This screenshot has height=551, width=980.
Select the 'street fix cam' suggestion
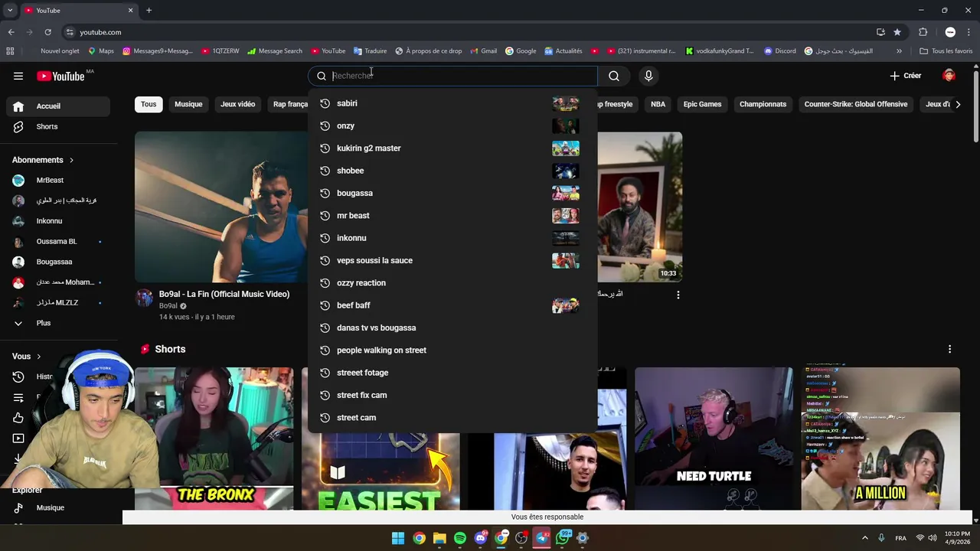(x=452, y=395)
